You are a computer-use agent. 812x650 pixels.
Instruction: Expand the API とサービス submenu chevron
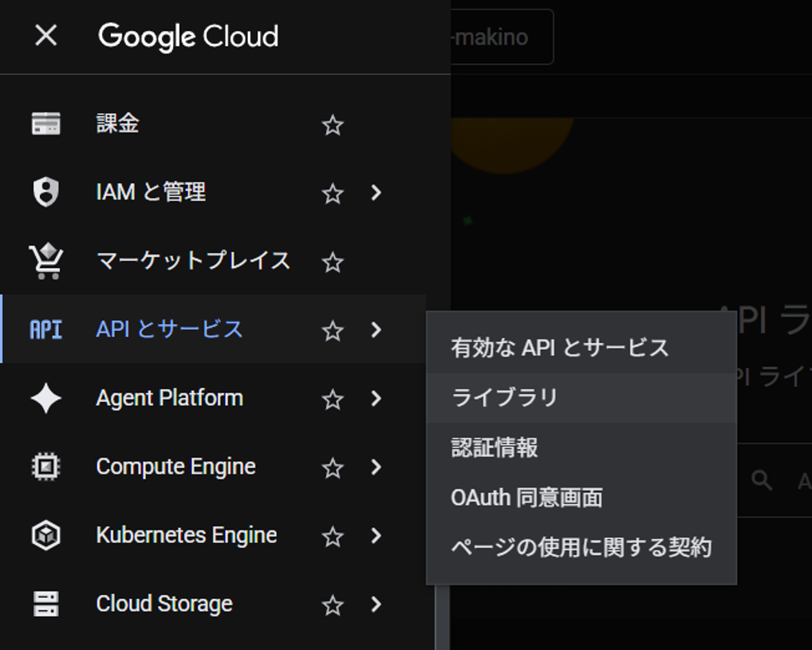pos(376,330)
